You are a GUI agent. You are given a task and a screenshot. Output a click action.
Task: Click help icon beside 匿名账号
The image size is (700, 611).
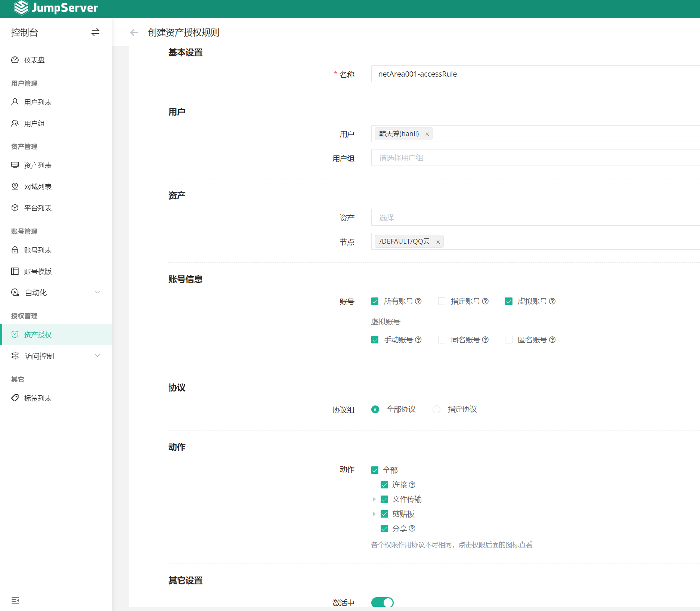click(x=552, y=340)
